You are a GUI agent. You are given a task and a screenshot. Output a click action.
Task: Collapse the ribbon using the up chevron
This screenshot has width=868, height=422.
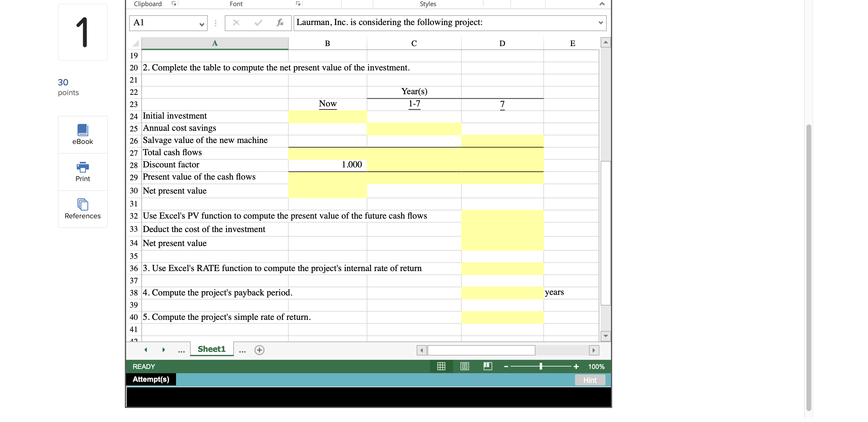[602, 4]
